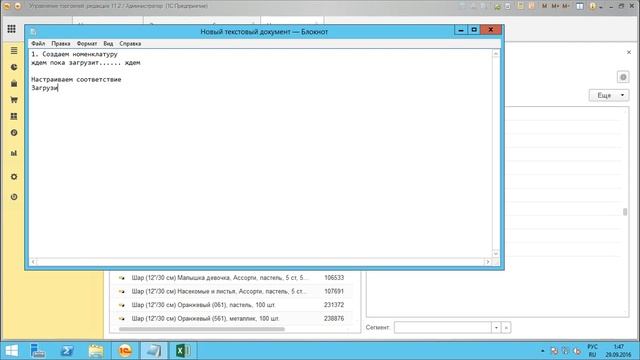This screenshot has height=360, width=640.
Task: Open the Правка menu in Notepad
Action: point(60,43)
